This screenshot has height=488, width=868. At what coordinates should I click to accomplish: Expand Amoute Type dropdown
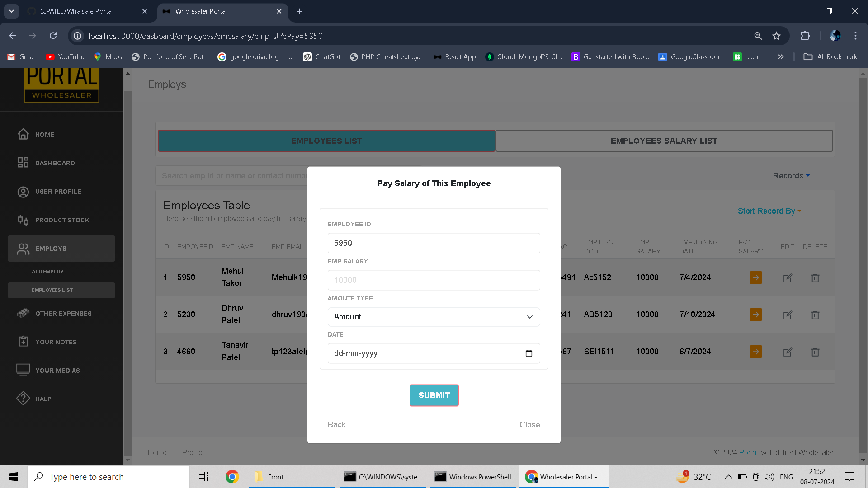tap(433, 317)
